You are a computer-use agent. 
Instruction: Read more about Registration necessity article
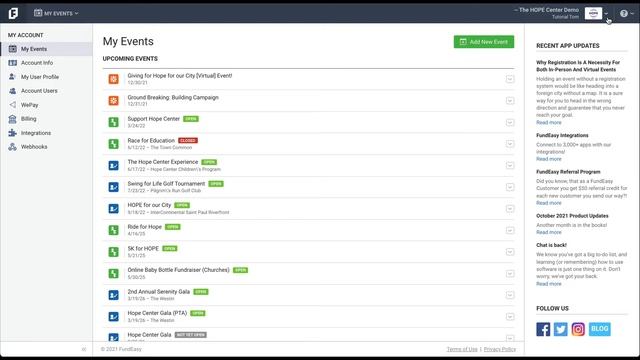click(549, 122)
